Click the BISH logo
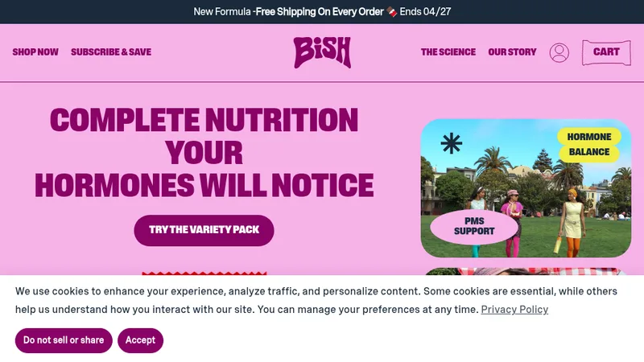 coord(322,52)
